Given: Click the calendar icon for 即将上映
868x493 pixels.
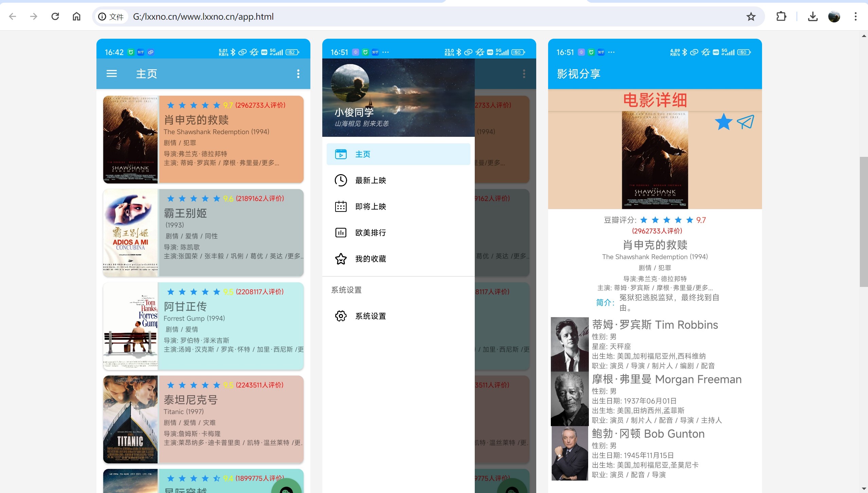Looking at the screenshot, I should [x=341, y=206].
